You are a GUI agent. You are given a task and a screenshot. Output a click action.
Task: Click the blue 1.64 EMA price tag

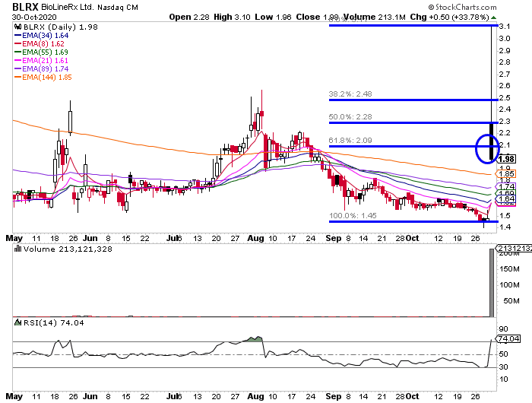pos(506,198)
